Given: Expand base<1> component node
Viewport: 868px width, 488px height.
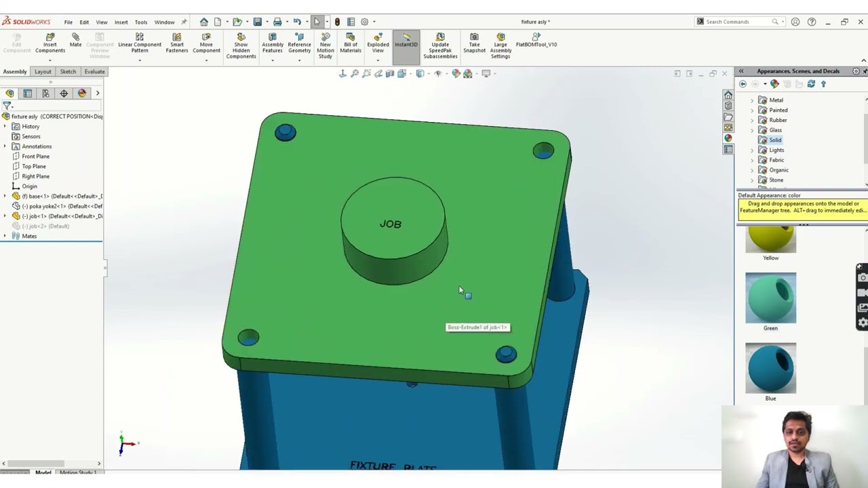Looking at the screenshot, I should click(x=5, y=197).
